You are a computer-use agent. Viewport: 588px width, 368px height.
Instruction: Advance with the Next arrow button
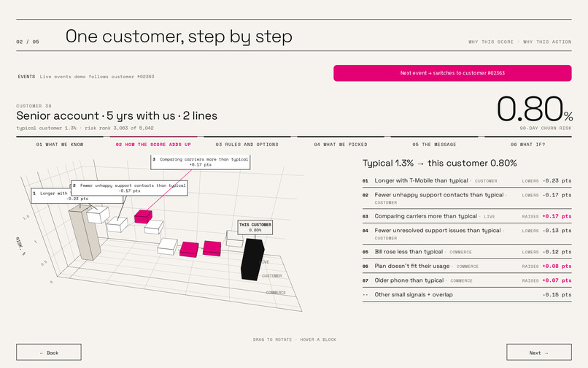(x=539, y=352)
